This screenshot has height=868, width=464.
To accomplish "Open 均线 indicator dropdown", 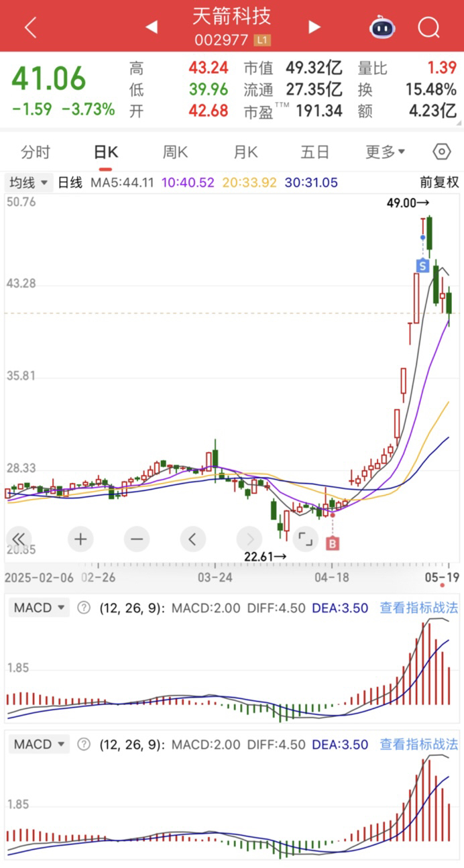I will 29,182.
